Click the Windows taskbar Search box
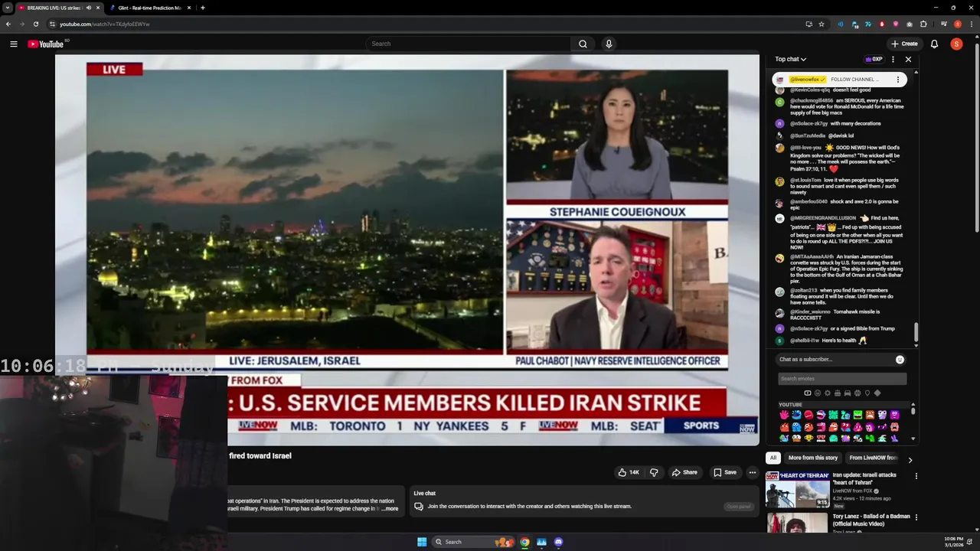 473,542
